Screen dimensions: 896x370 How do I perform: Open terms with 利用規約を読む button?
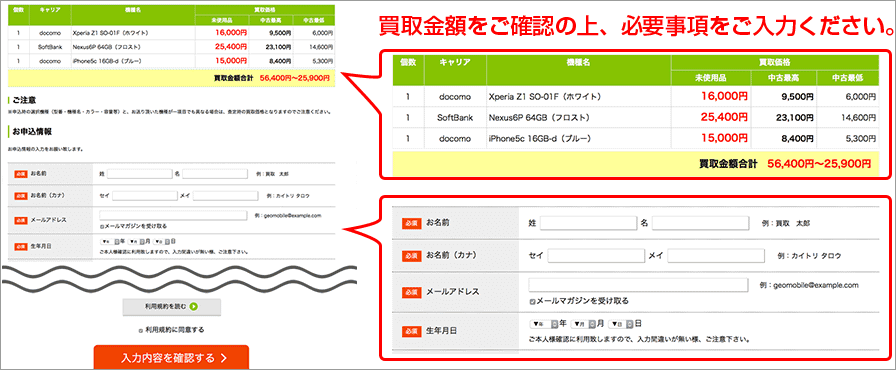coord(171,307)
